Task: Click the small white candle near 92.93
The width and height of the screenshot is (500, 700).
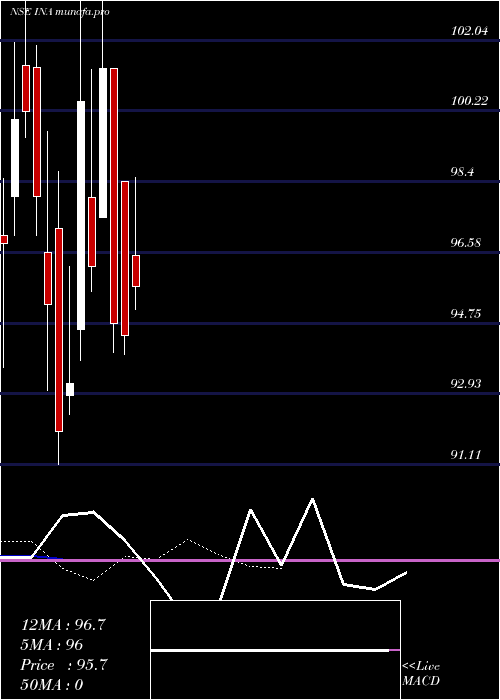Action: (x=70, y=389)
